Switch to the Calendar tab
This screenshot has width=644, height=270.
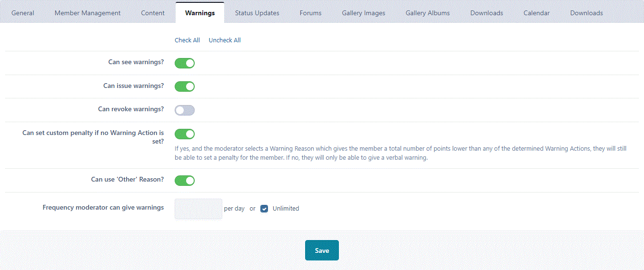tap(536, 13)
